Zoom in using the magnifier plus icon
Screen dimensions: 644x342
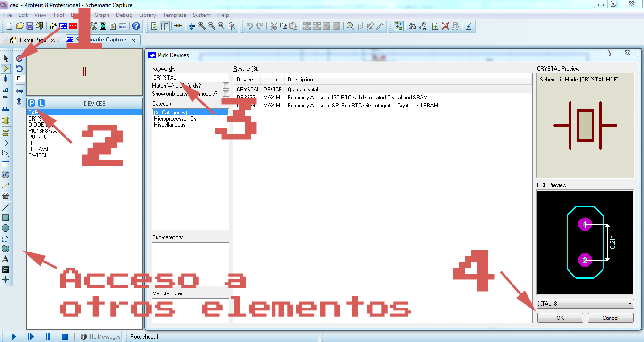(201, 26)
